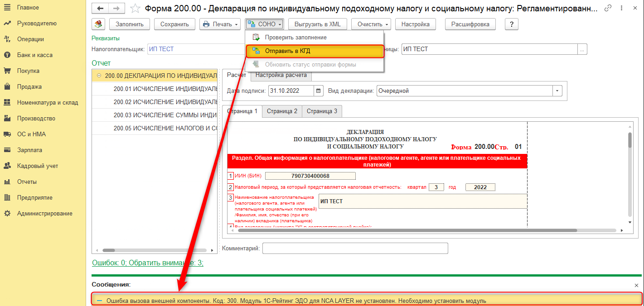Click the building icon toolbar button

pos(99,24)
